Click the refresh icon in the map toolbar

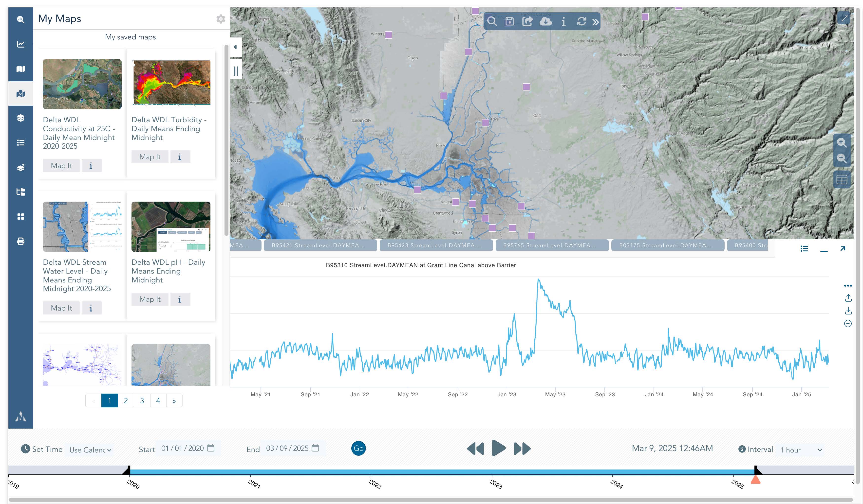coord(581,21)
